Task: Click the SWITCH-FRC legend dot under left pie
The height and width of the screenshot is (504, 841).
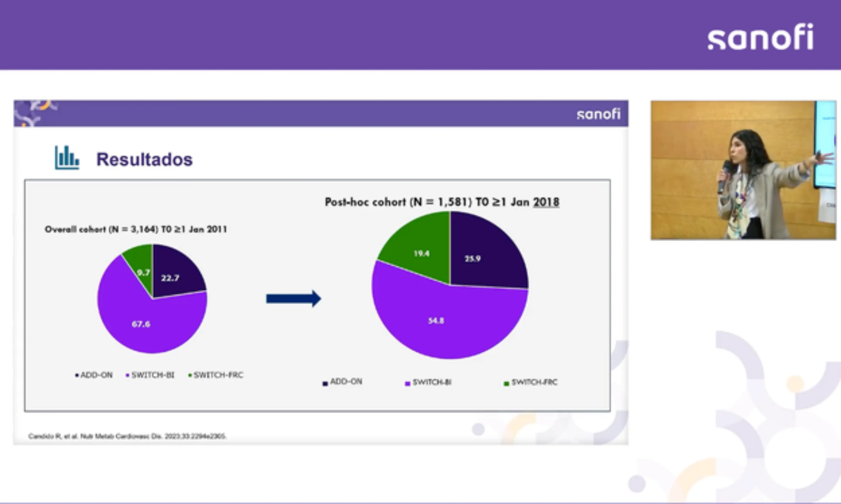Action: 190,375
